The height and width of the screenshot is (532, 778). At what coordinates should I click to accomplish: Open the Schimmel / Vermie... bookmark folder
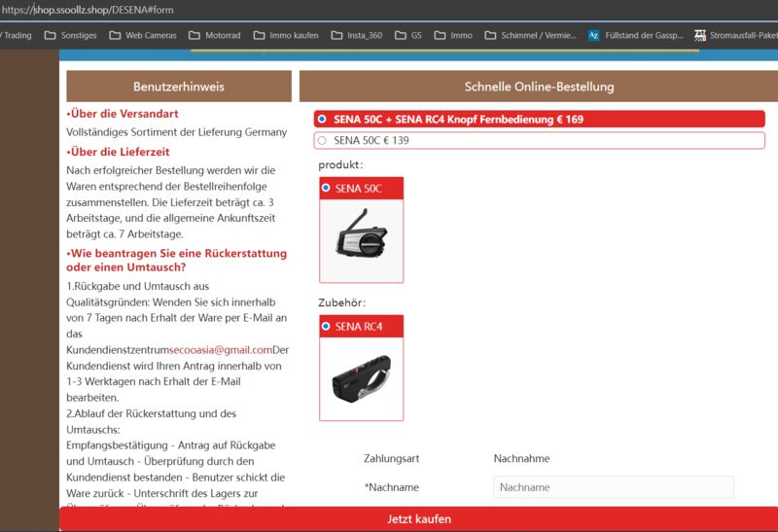[530, 35]
